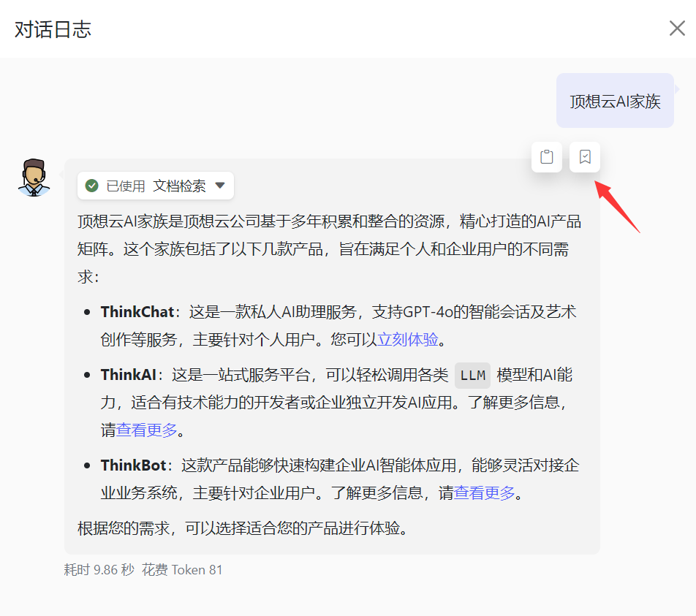Click the 花费 Token 81 cost text
This screenshot has width=696, height=616.
[182, 570]
